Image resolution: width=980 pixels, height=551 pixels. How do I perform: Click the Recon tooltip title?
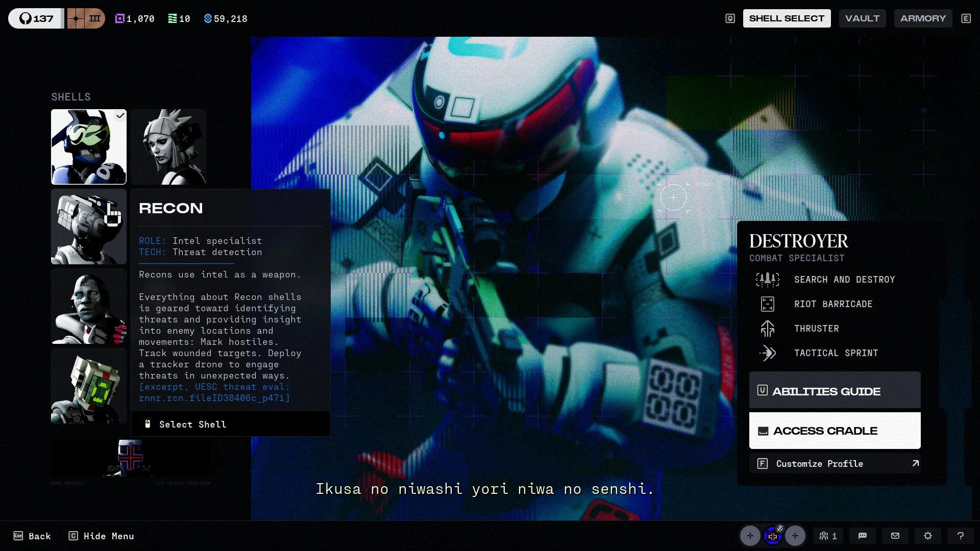point(171,208)
